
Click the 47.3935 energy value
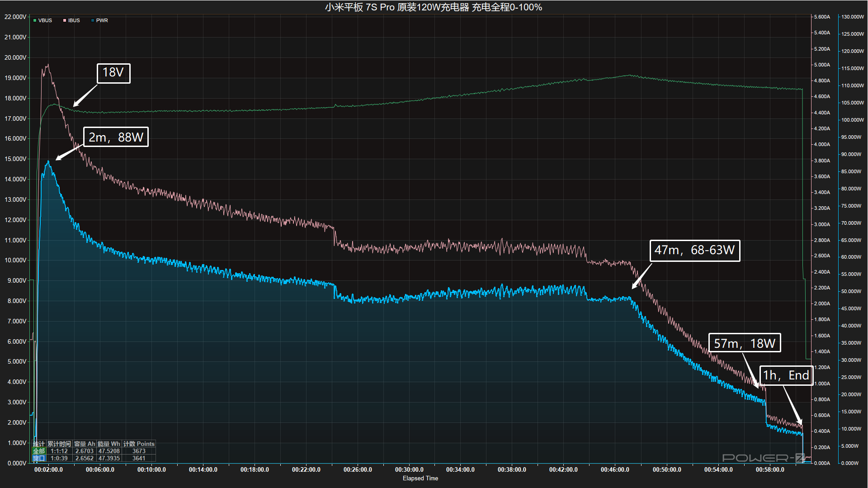tap(109, 458)
